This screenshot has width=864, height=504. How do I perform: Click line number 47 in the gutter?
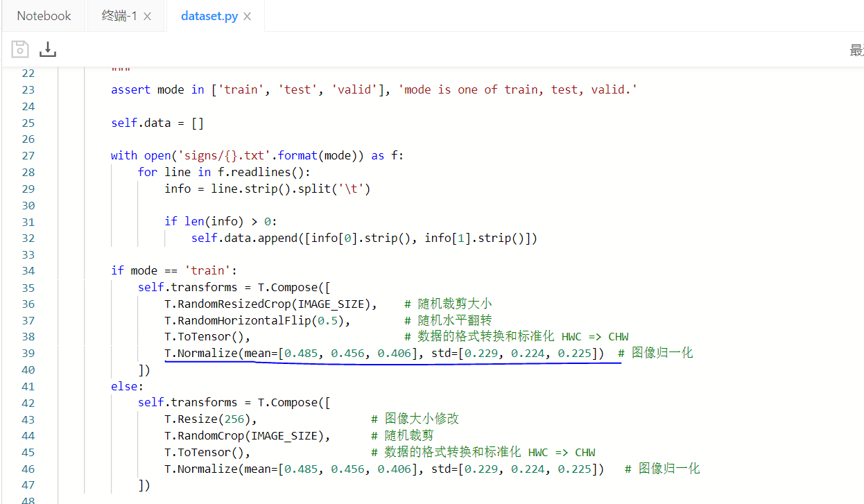(28, 485)
